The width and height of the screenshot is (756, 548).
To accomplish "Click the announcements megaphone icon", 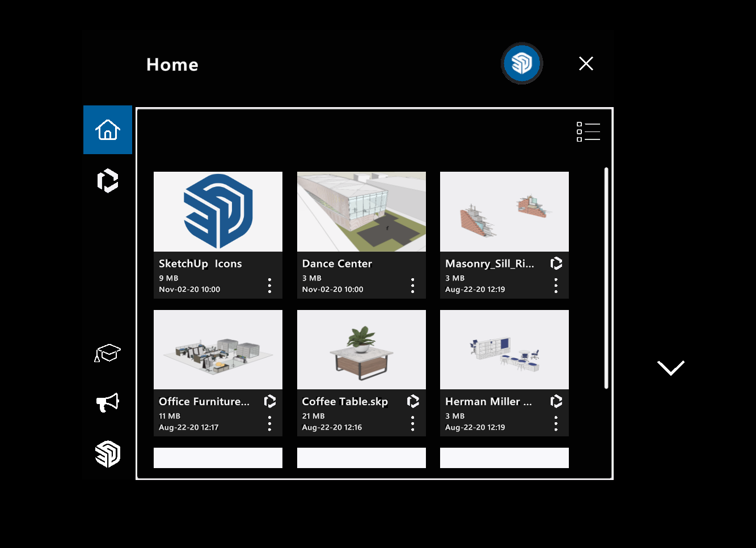I will 108,402.
